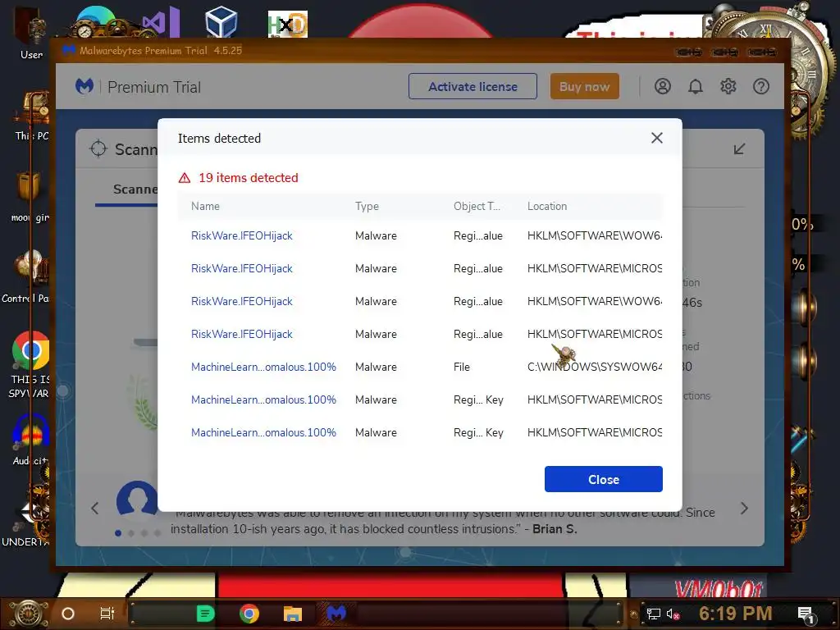Click the File object type cell

[x=462, y=367]
